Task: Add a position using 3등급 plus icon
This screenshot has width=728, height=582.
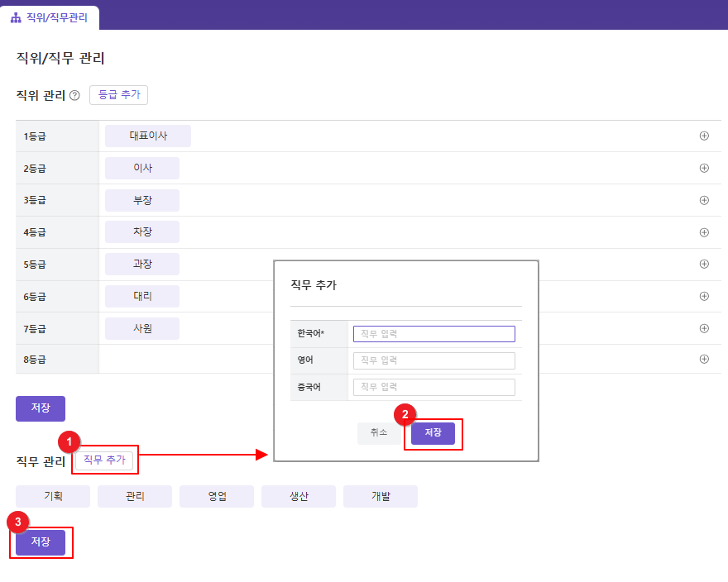Action: (x=704, y=200)
